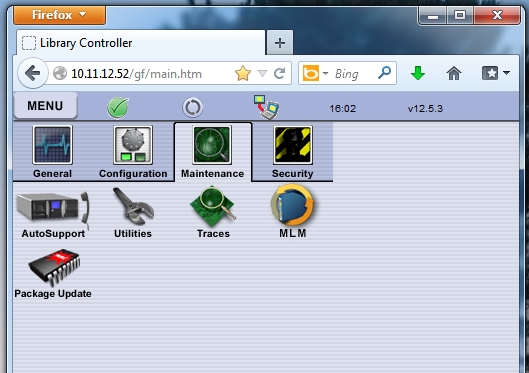
Task: Open the URL history dropdown arrow
Action: [x=262, y=73]
